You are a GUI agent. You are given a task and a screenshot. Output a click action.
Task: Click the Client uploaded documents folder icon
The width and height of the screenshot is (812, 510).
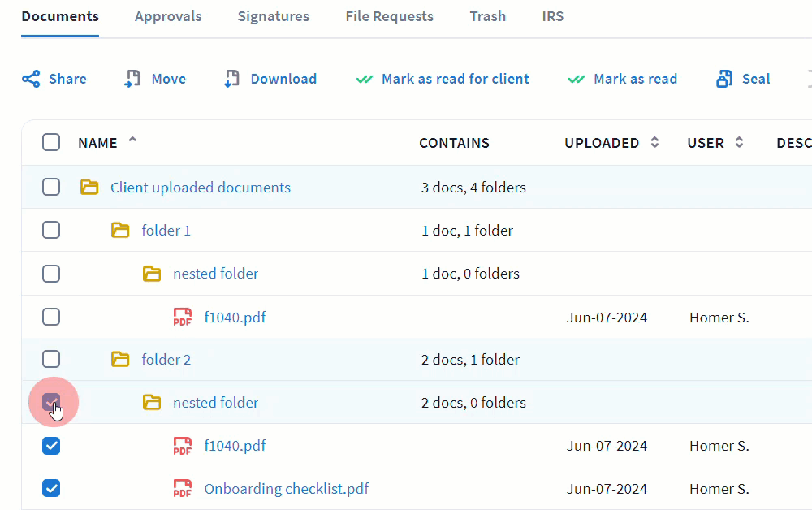(89, 188)
